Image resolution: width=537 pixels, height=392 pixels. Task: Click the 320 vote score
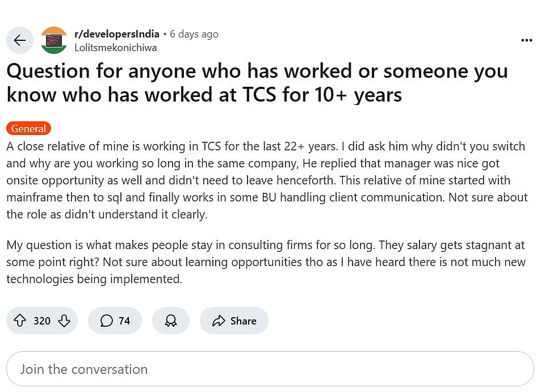(42, 321)
